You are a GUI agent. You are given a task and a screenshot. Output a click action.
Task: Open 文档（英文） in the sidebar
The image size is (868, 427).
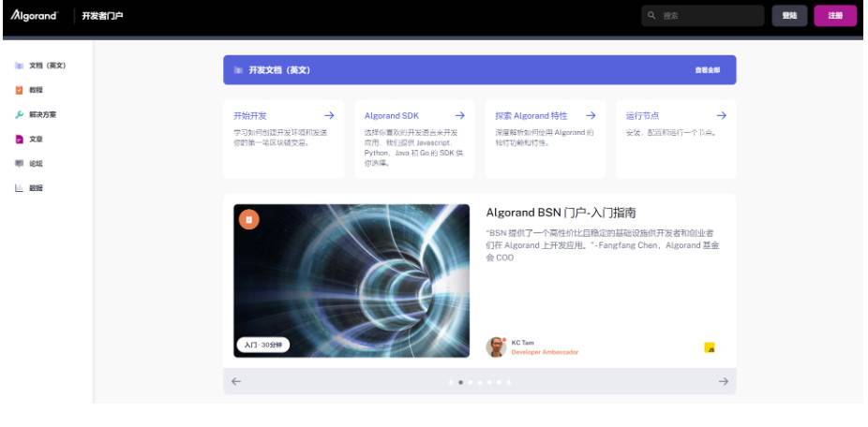(48, 66)
